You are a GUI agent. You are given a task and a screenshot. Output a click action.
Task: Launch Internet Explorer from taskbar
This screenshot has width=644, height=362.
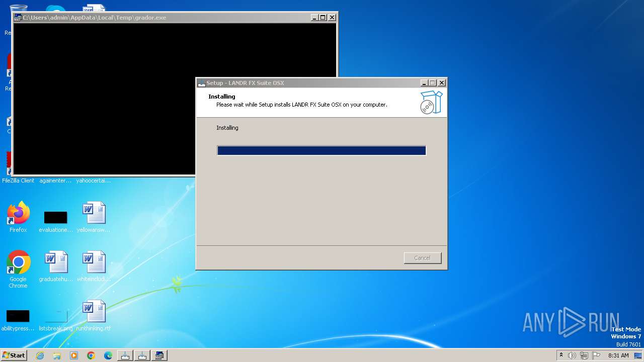point(40,355)
